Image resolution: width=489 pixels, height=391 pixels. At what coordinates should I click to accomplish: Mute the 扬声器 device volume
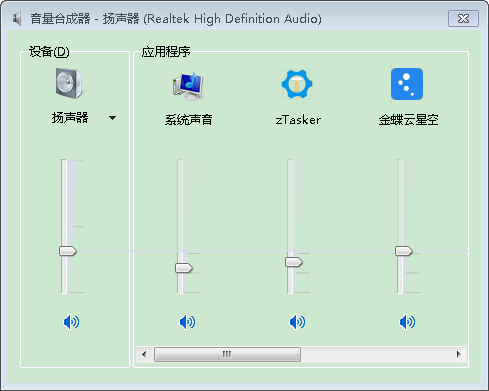pyautogui.click(x=71, y=322)
